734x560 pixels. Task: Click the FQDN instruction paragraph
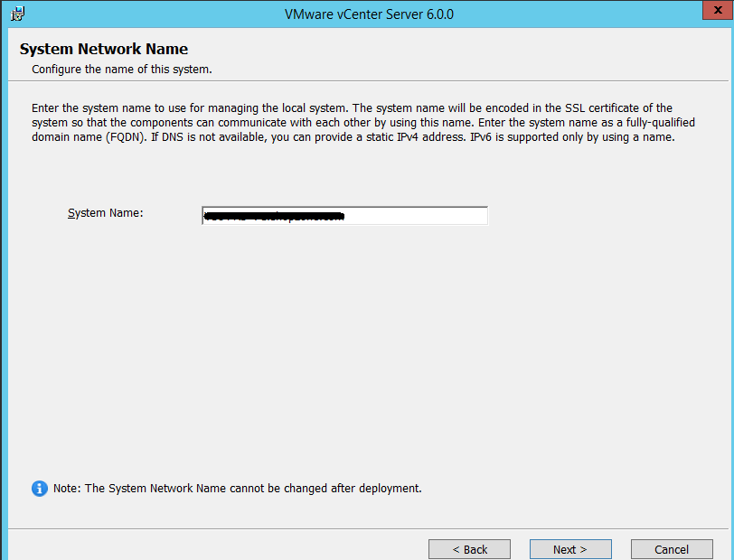pyautogui.click(x=363, y=123)
